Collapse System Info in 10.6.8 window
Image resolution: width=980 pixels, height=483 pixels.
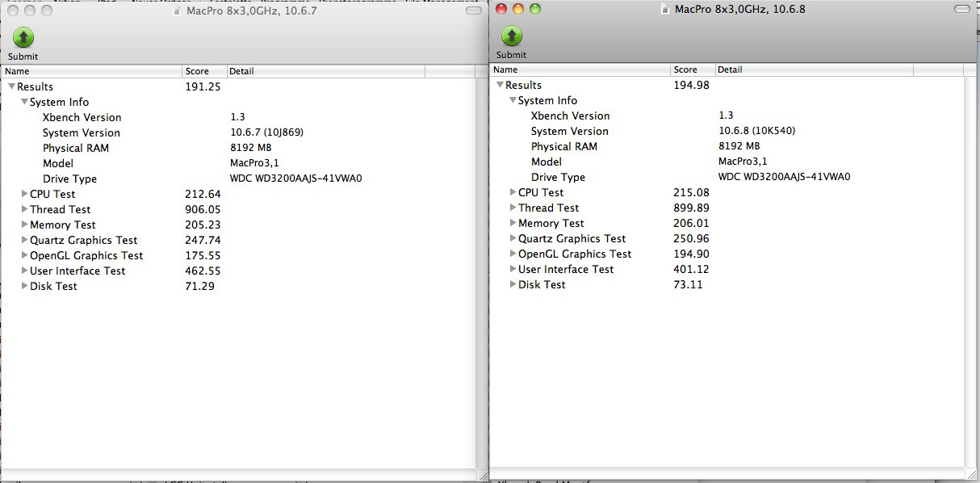(513, 100)
